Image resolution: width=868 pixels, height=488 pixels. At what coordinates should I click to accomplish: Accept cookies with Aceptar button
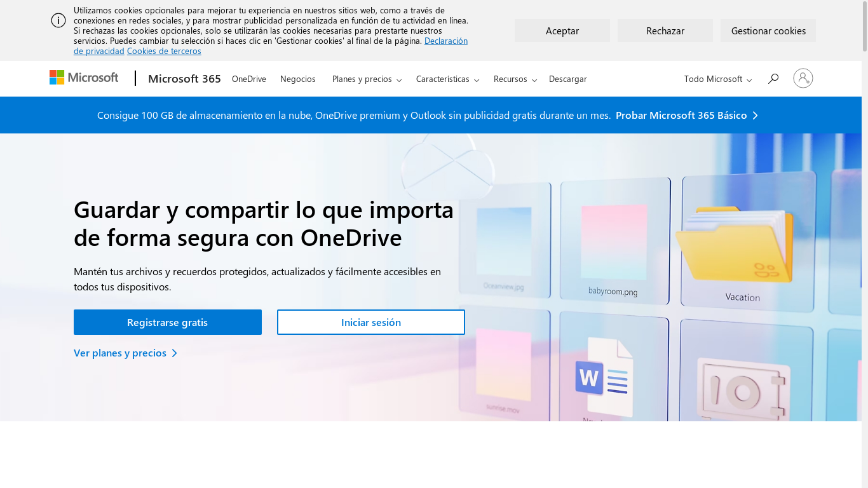[x=562, y=30]
